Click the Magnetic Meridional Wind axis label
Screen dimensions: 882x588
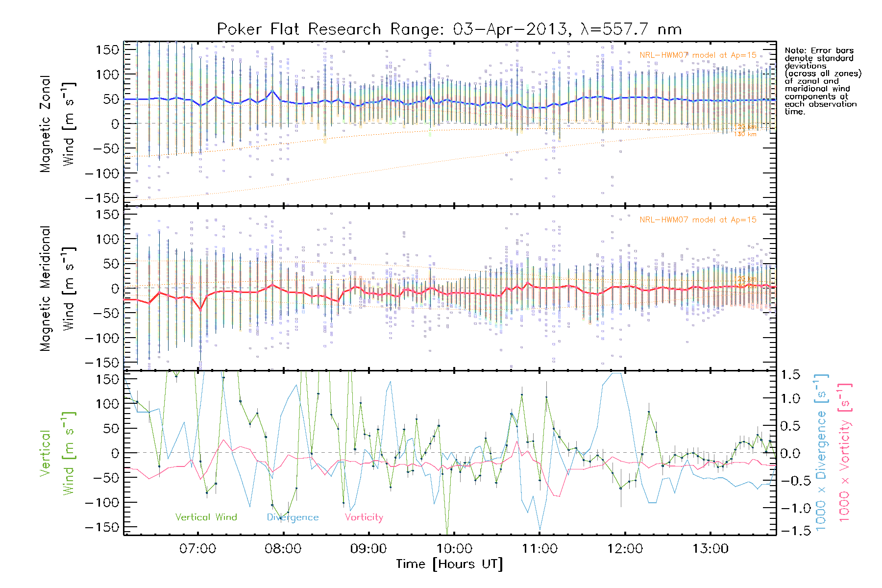point(57,289)
